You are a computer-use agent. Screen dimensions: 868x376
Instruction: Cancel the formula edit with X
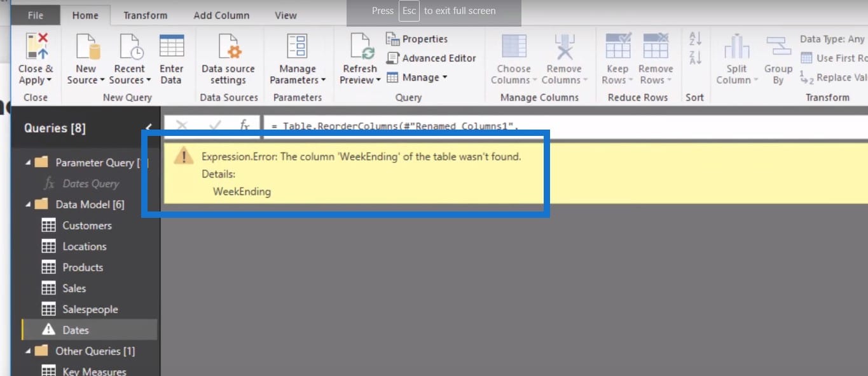tap(182, 126)
